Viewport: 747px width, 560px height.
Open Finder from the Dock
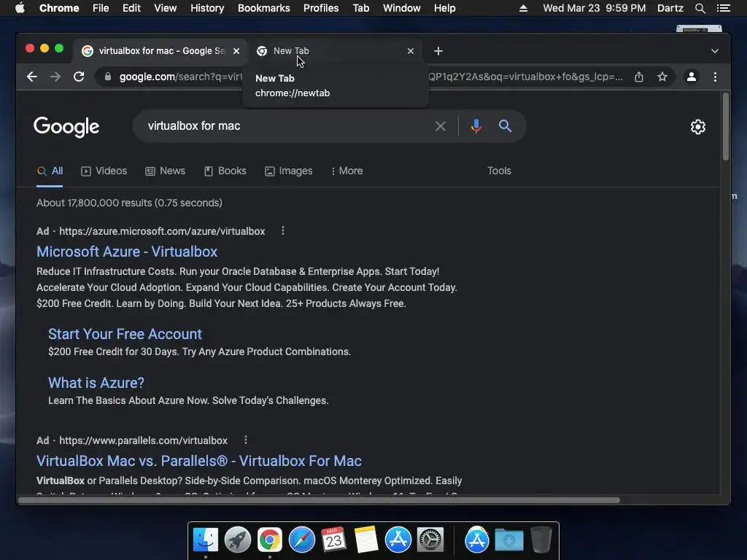[206, 540]
